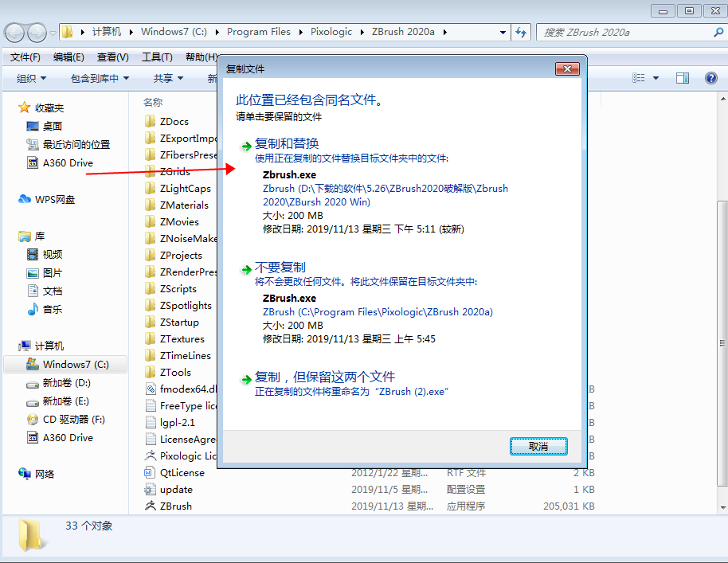Select Pixologic in address path
728x563 pixels.
click(331, 32)
